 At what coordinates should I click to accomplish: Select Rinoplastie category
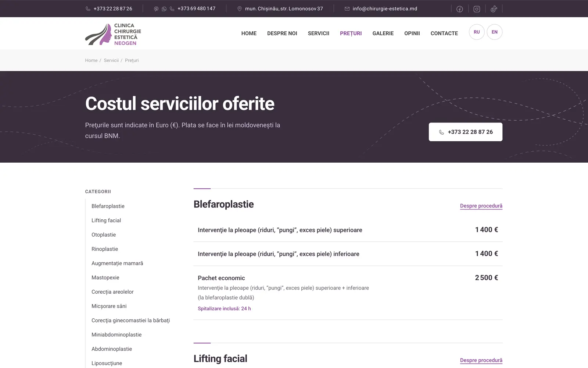105,249
